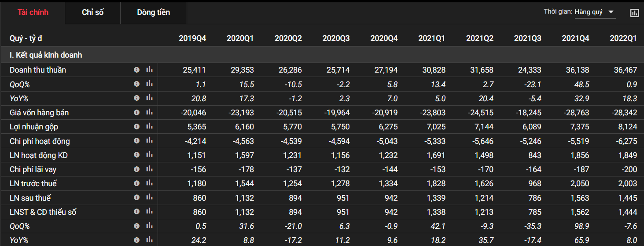Screen dimensions: 644x246
Task: Show chart for LN trước thuế row
Action: click(150, 184)
